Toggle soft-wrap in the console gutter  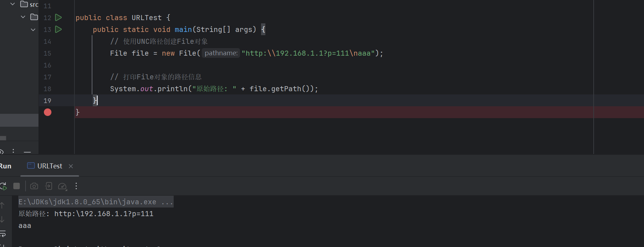click(x=3, y=234)
